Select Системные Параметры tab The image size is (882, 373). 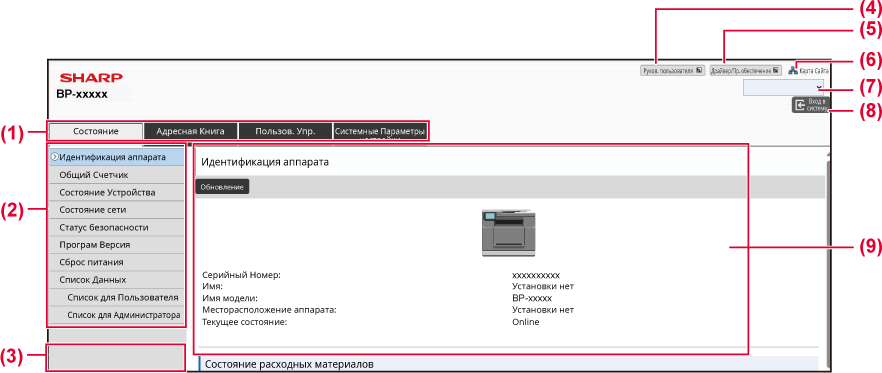pos(380,131)
